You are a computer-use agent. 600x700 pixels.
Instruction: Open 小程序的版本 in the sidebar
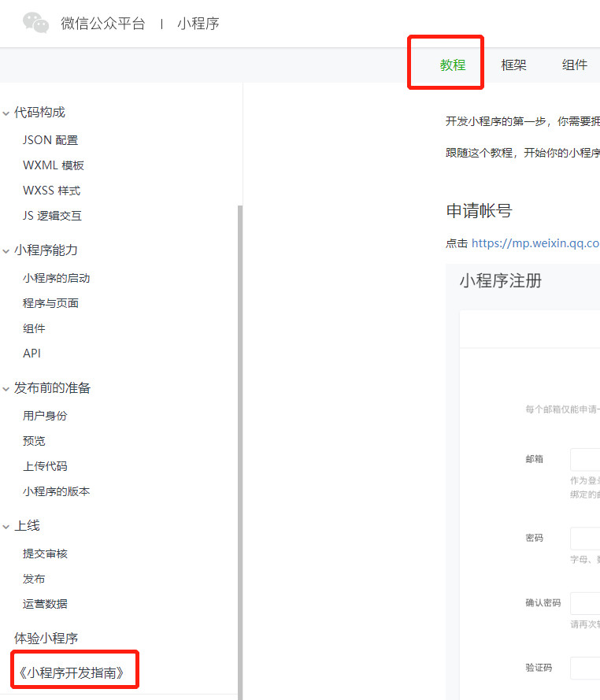click(56, 491)
